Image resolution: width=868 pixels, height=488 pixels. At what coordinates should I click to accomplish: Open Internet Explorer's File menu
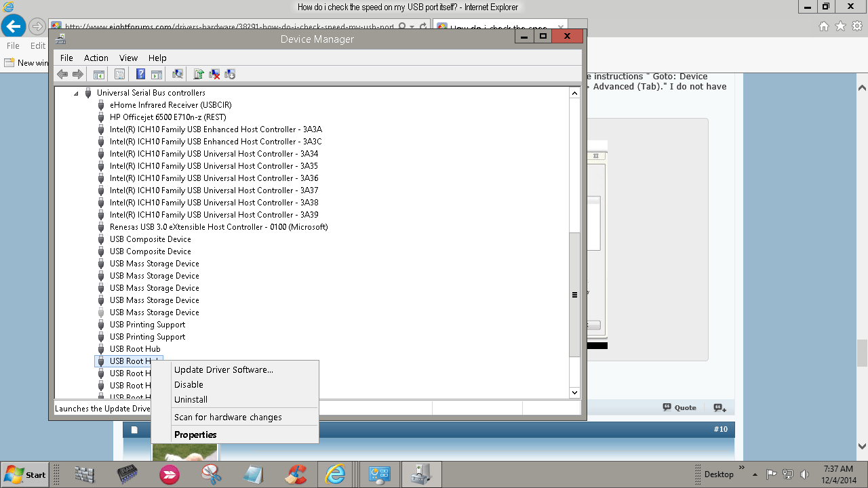[x=13, y=45]
